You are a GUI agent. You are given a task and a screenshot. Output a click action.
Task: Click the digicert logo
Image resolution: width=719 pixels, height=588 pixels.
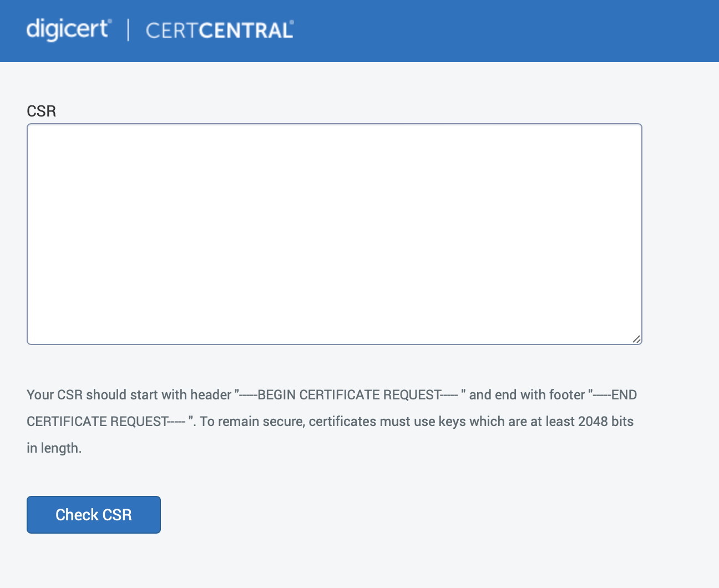point(68,29)
